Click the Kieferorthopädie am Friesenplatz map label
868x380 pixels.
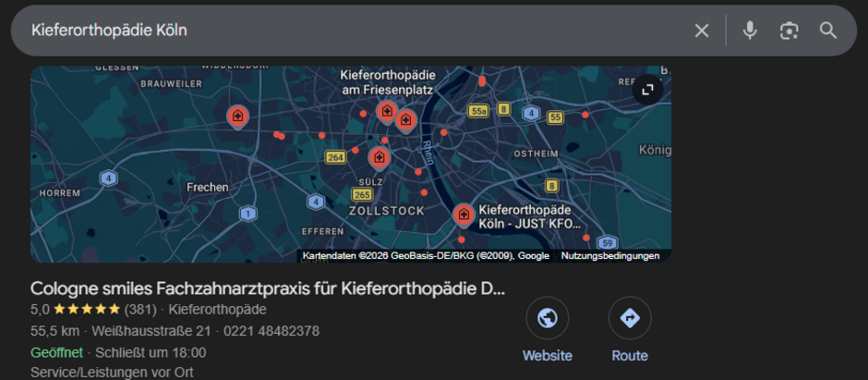388,82
